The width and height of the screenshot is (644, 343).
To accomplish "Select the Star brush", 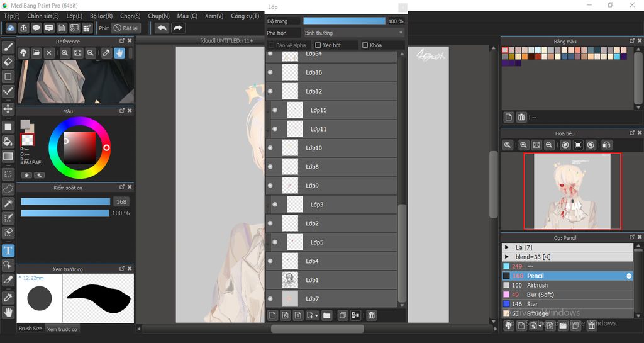I will [x=567, y=305].
